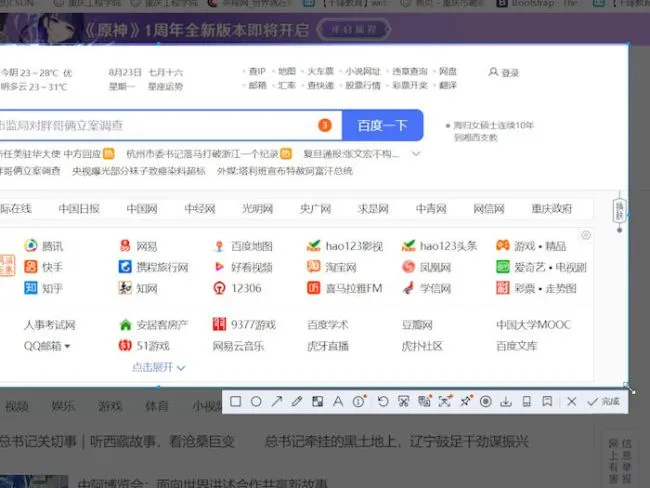Open 原神 anniversary banner button
Viewport: 650px width, 488px height.
pyautogui.click(x=354, y=29)
